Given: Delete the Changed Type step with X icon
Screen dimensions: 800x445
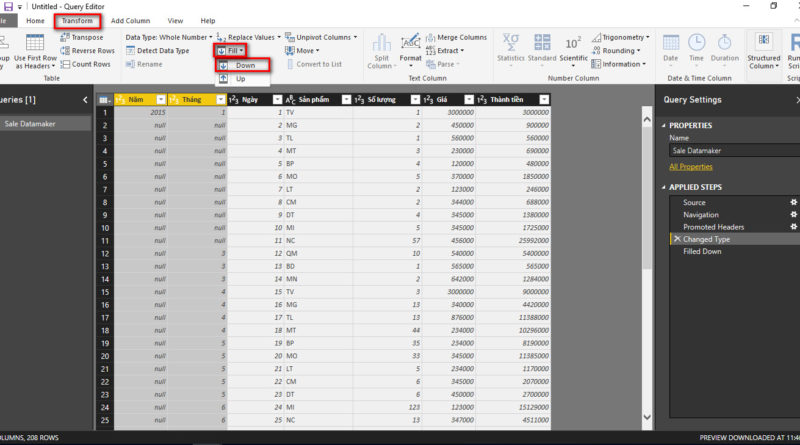Looking at the screenshot, I should point(676,240).
